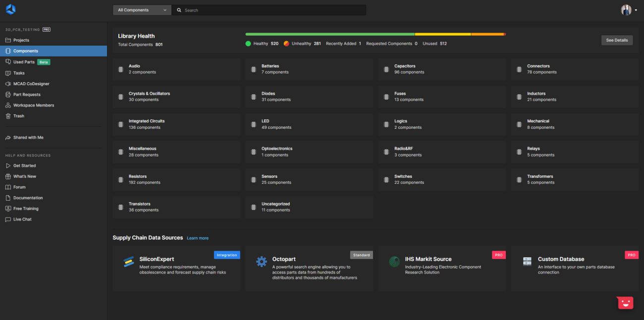644x320 pixels.
Task: Select the Shared with Me item
Action: pyautogui.click(x=28, y=138)
